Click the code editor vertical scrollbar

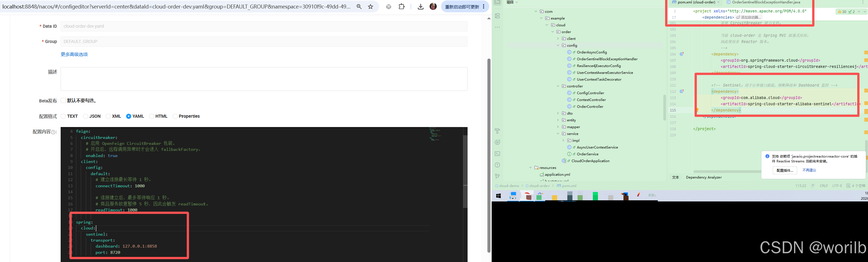465,171
